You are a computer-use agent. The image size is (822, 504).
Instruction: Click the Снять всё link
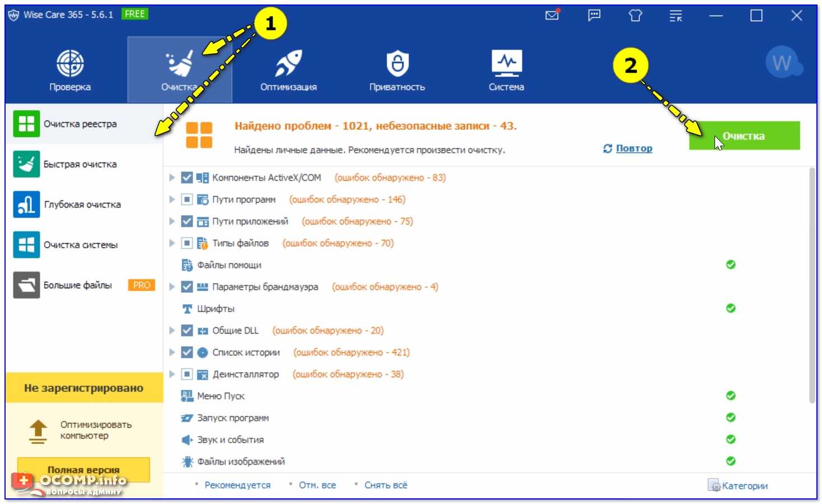[x=386, y=485]
